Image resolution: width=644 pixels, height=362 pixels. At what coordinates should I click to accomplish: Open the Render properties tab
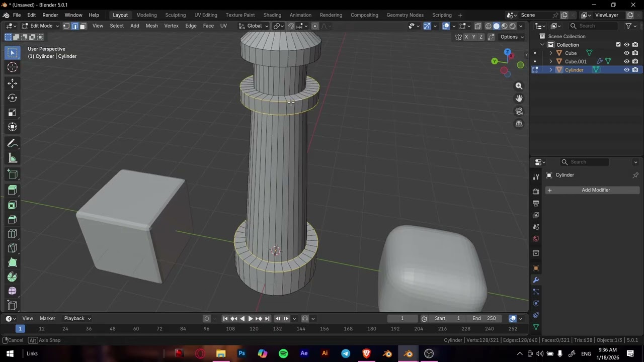pyautogui.click(x=536, y=192)
